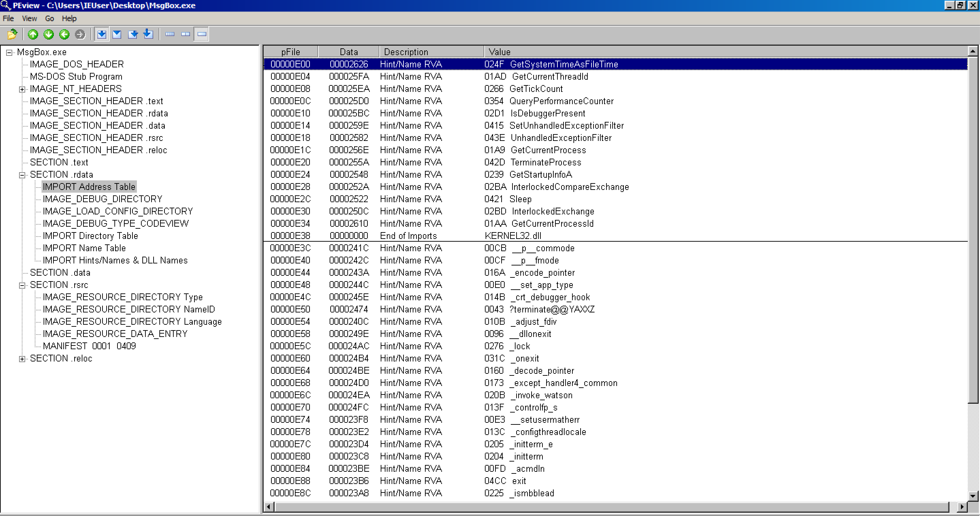This screenshot has width=980, height=516.
Task: Open the View menu
Action: coord(29,18)
